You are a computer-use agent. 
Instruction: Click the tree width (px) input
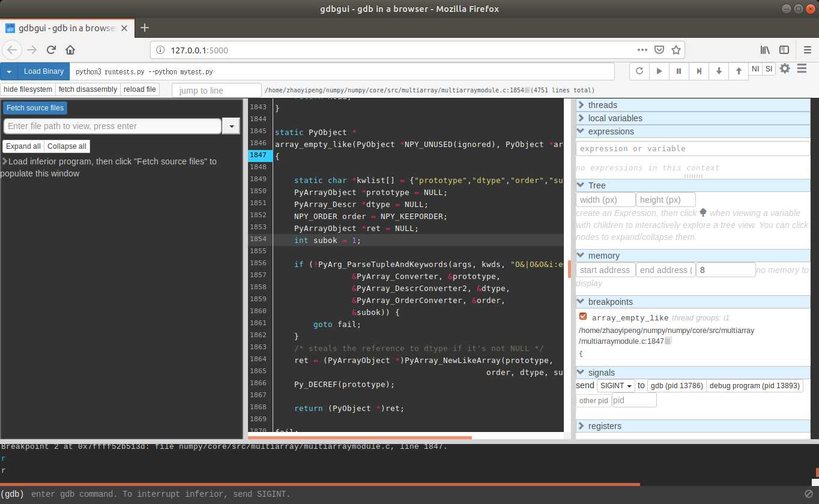pyautogui.click(x=606, y=200)
